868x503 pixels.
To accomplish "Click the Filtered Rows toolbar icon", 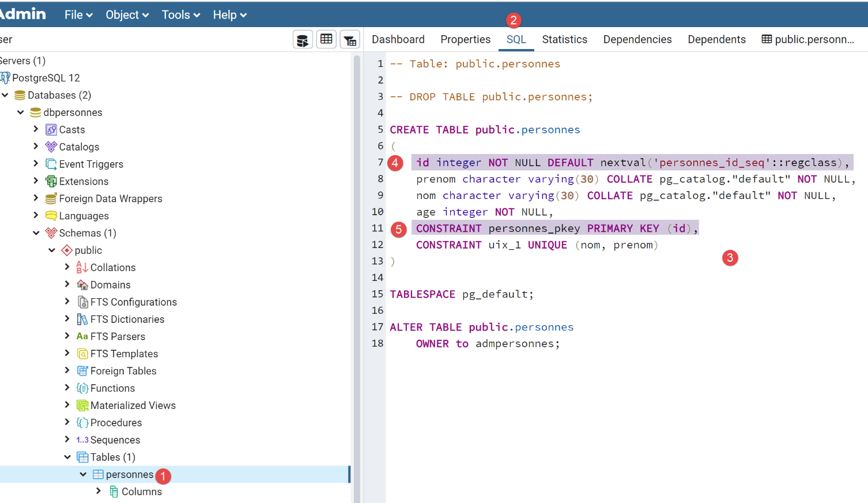I will tap(350, 40).
